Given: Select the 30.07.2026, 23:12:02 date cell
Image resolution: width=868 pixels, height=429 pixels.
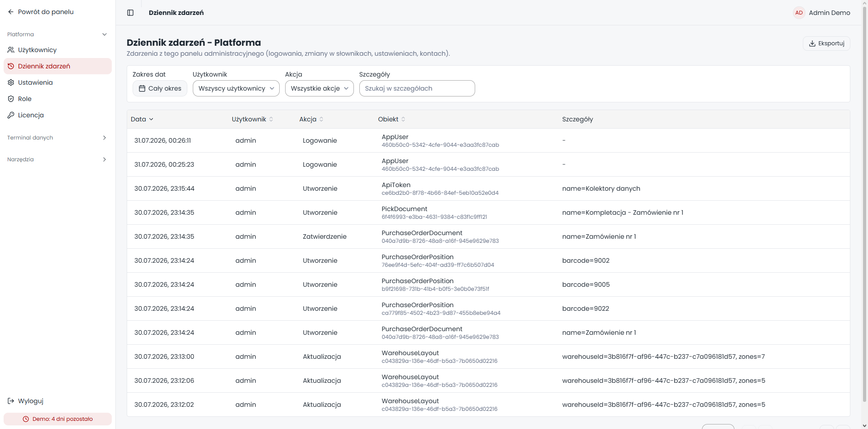Looking at the screenshot, I should point(164,405).
